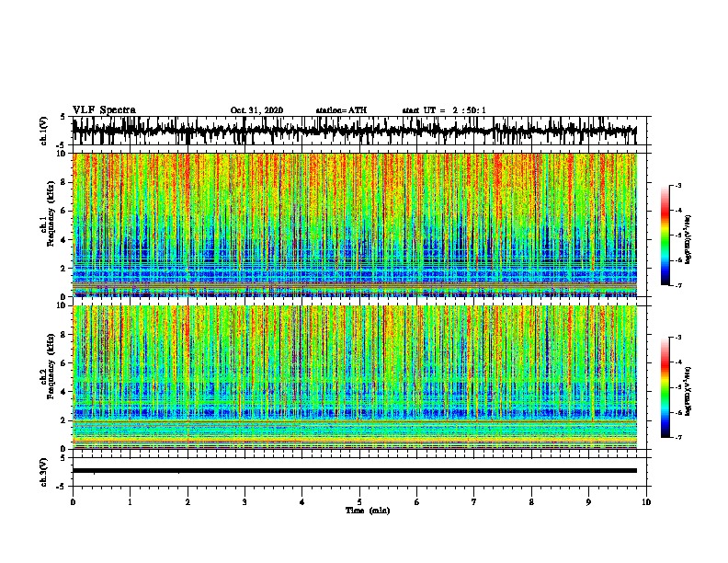The height and width of the screenshot is (563, 728).
Task: Click the "10" frequency tick of ch.1 spectrogram
Action: point(62,154)
